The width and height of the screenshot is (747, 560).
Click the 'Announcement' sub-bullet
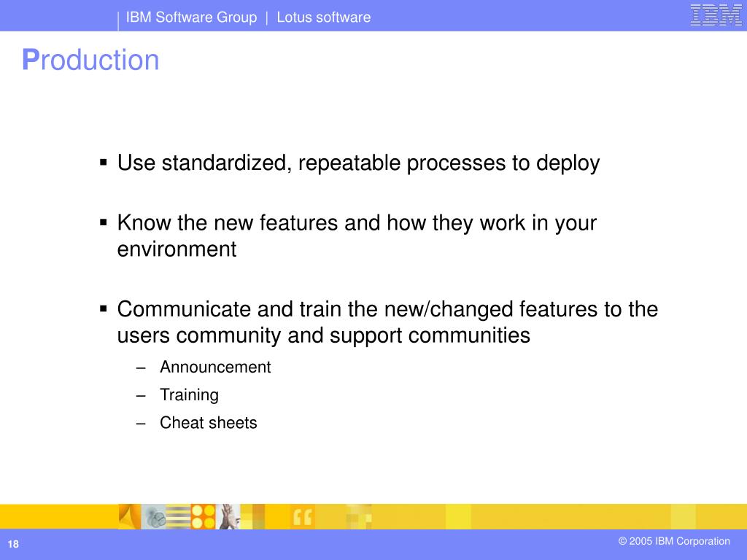point(215,367)
